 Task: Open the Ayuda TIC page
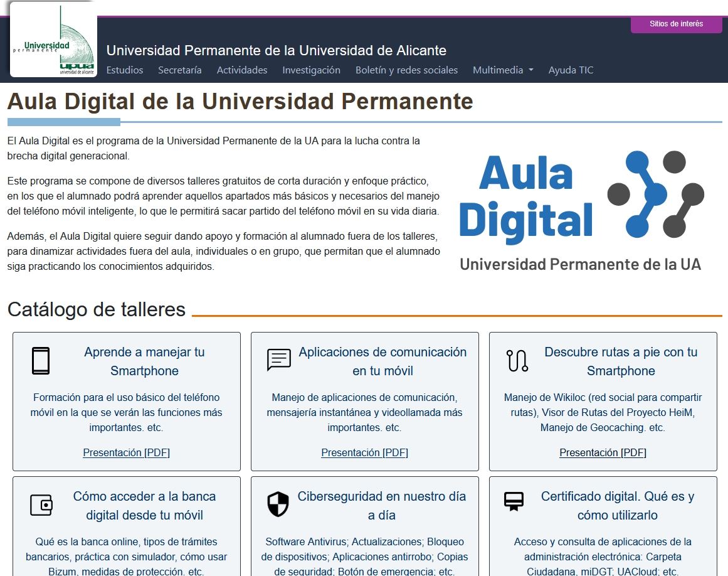tap(571, 70)
